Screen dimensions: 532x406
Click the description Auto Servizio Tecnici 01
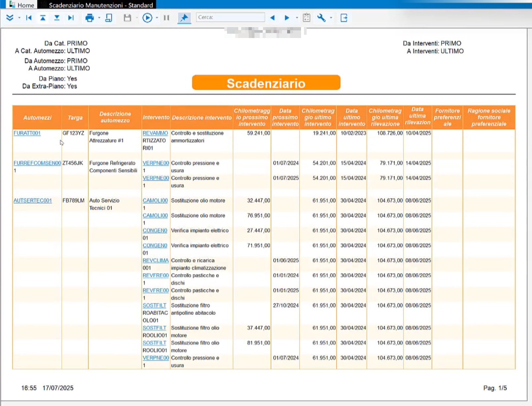104,204
